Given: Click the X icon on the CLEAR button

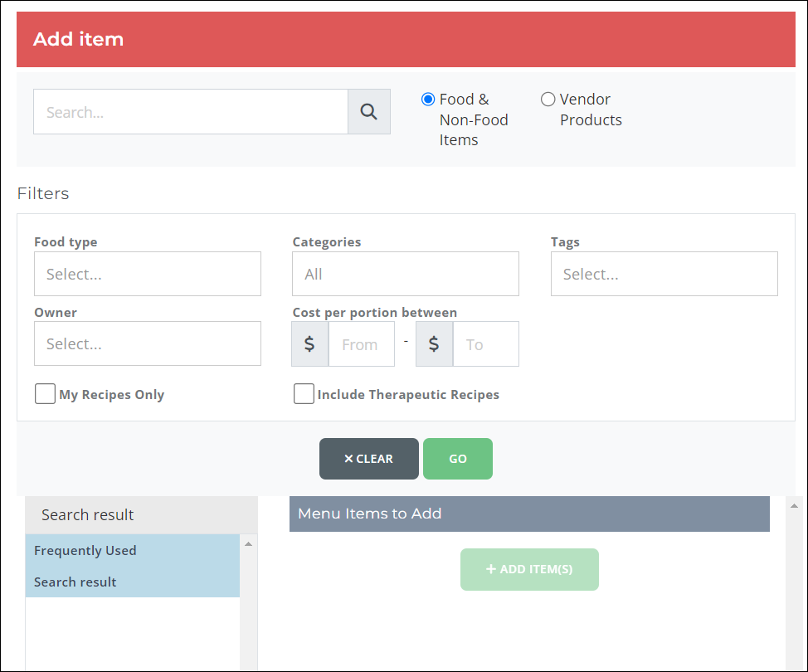Looking at the screenshot, I should tap(349, 458).
